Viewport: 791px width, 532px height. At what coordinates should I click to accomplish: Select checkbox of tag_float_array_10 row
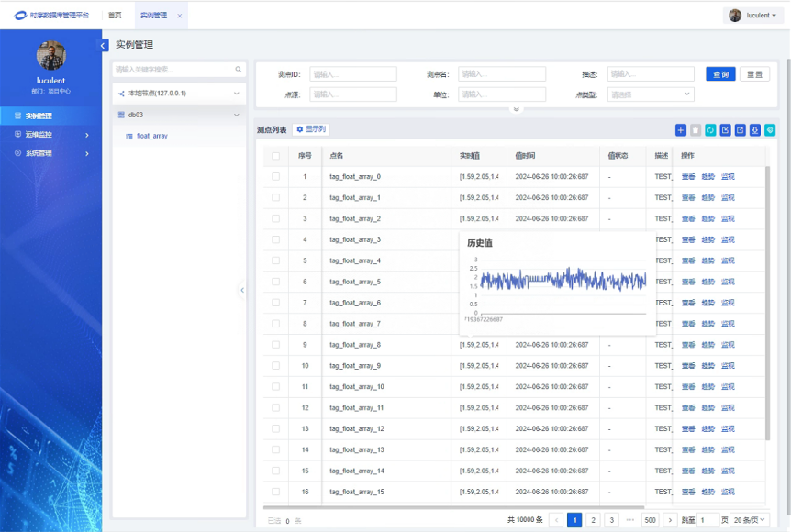[276, 387]
